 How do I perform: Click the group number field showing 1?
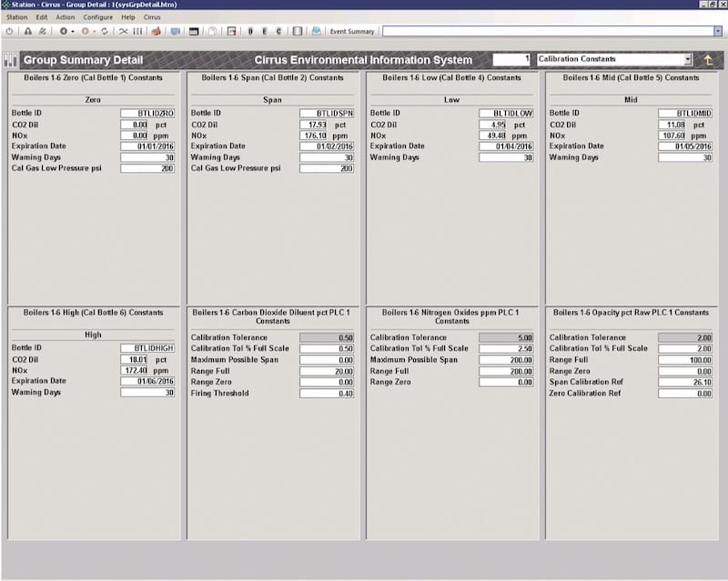(x=511, y=59)
